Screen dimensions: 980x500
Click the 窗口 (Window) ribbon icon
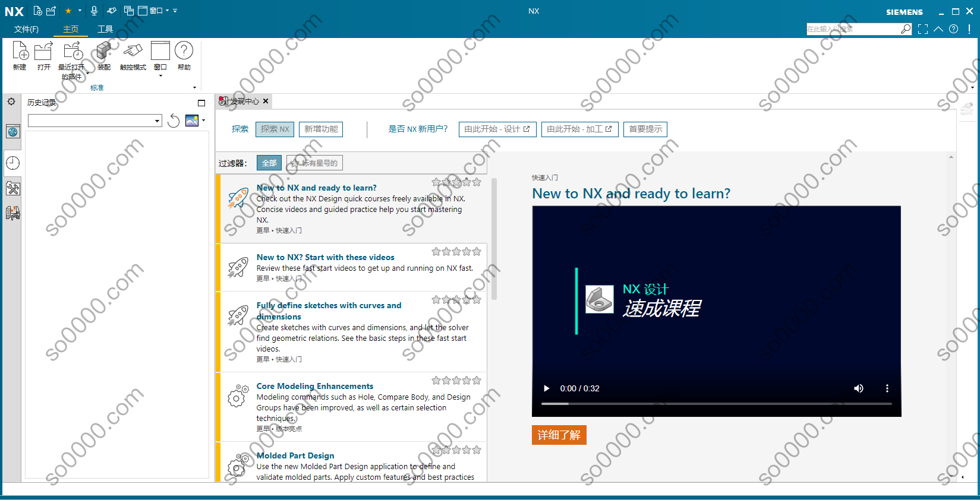(x=160, y=50)
